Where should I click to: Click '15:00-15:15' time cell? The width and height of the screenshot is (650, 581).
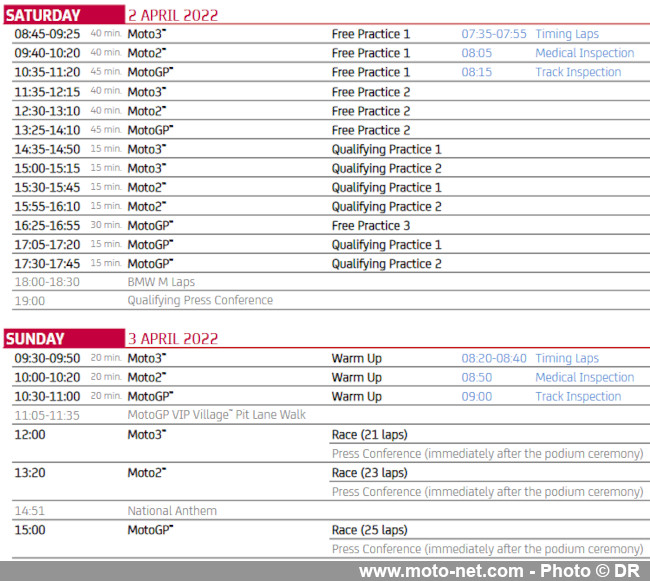click(47, 168)
